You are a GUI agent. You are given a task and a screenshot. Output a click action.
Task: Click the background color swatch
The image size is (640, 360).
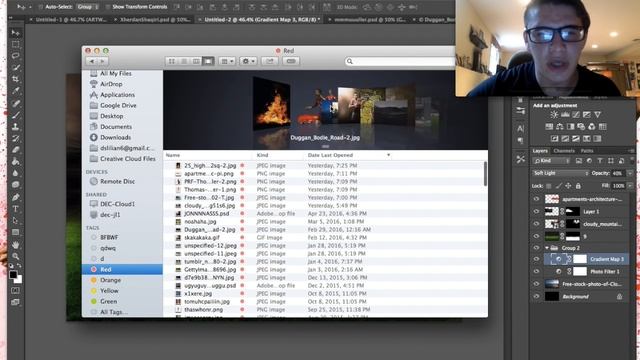point(19,280)
